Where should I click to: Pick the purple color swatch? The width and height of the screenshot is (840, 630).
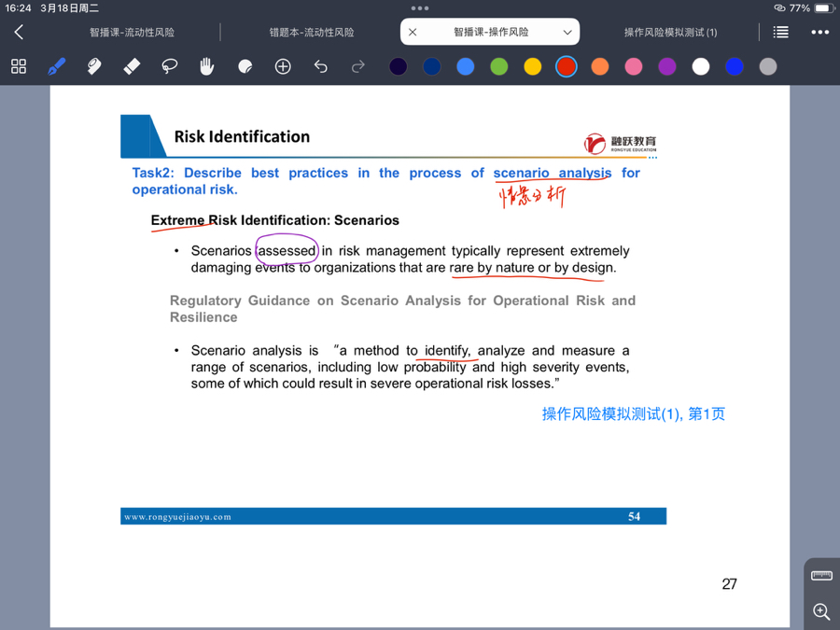[667, 66]
